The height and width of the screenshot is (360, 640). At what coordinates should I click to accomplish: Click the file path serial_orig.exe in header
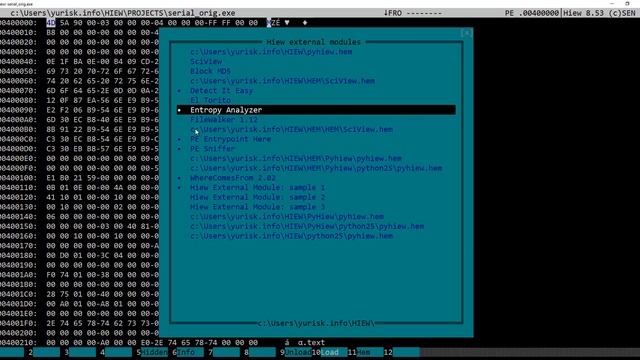tap(123, 13)
